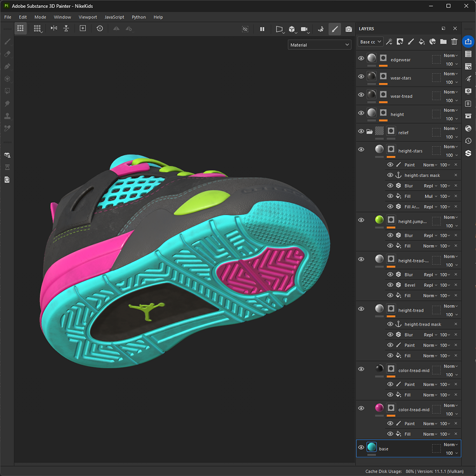Viewport: 476px width, 476px height.
Task: Open the Material Picker tool
Action: point(7,128)
